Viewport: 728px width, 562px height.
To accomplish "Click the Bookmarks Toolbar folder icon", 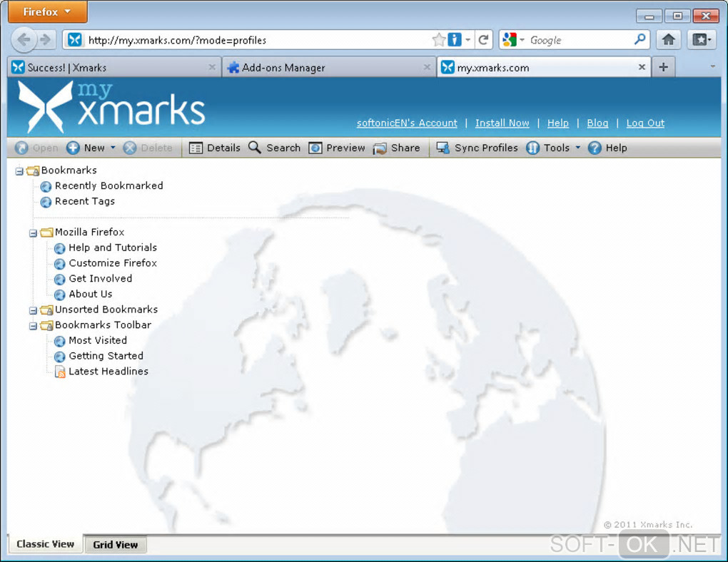I will [46, 325].
